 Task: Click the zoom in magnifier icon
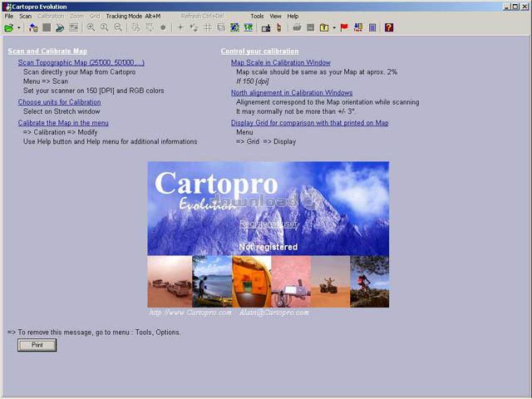coord(91,27)
